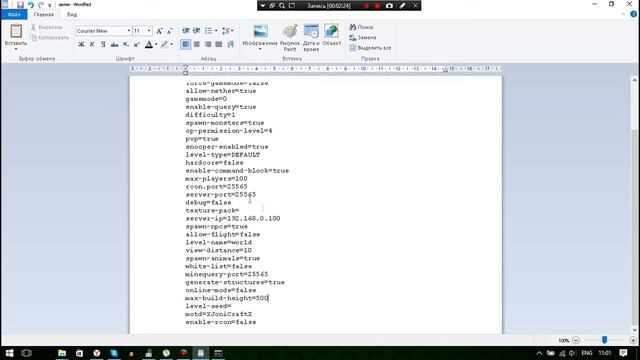
Task: Apply the text highlight color marker
Action: pos(164,44)
